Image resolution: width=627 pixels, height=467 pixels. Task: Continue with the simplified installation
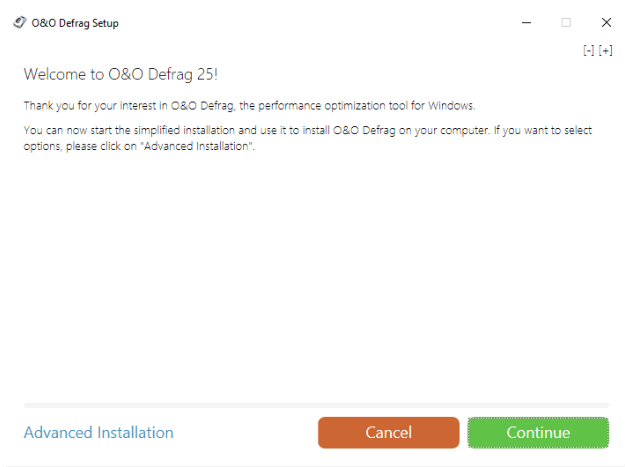point(538,433)
